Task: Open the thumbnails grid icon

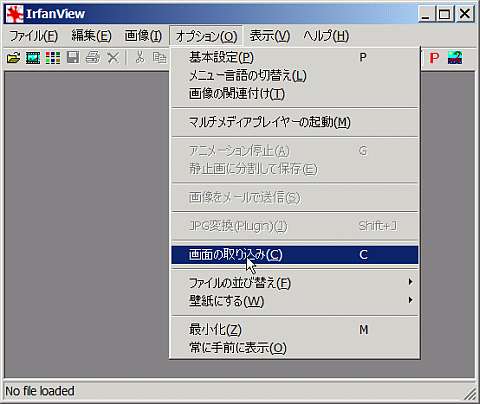Action: click(53, 58)
